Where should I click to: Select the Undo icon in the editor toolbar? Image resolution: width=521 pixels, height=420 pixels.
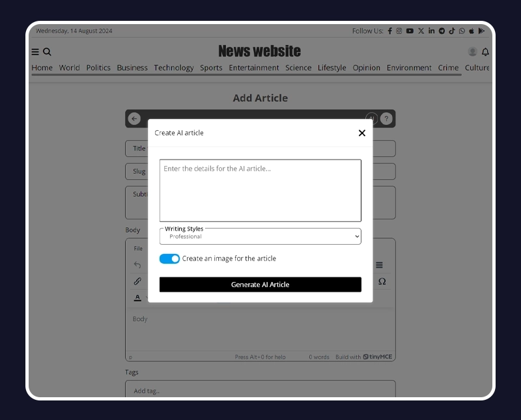click(x=137, y=265)
